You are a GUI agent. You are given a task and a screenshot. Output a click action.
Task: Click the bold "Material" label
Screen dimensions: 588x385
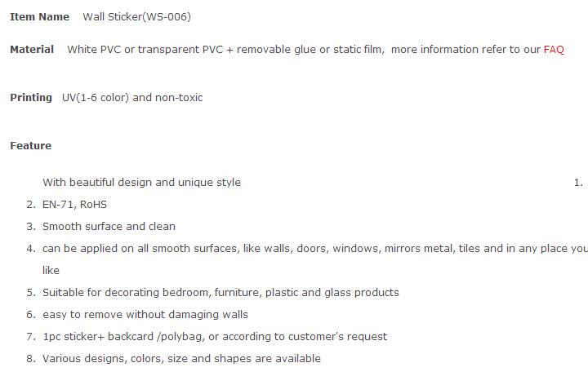32,50
